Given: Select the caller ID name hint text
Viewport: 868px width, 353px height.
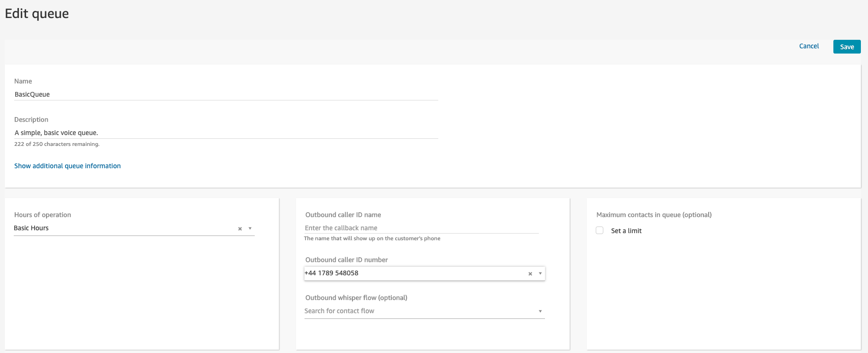Looking at the screenshot, I should 372,238.
